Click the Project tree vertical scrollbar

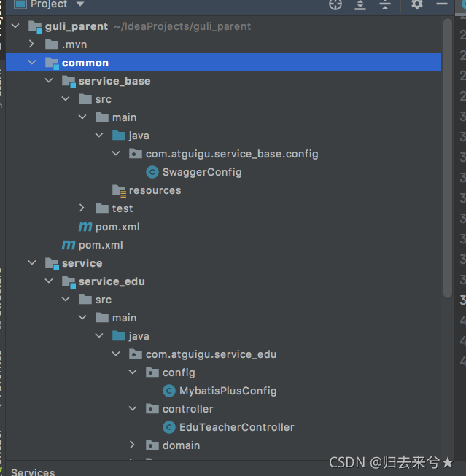[x=448, y=158]
